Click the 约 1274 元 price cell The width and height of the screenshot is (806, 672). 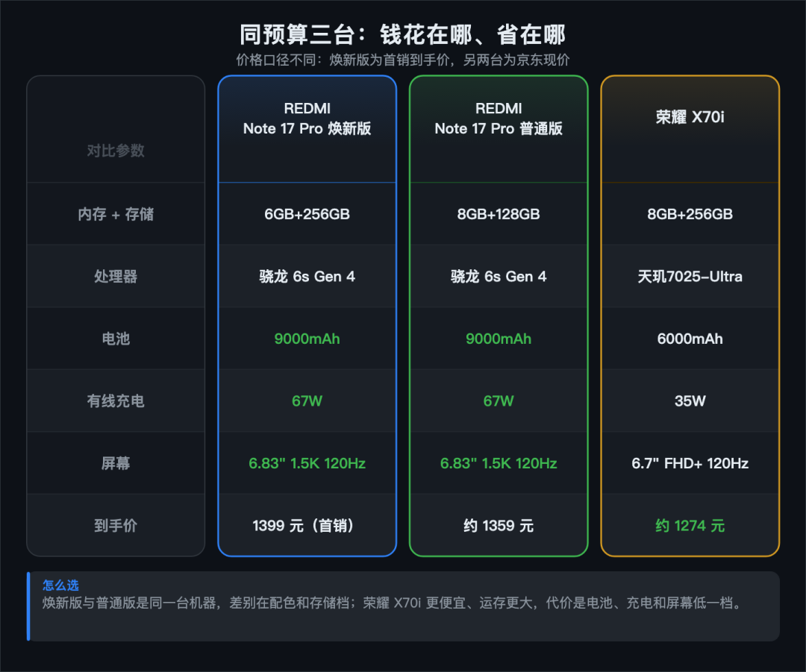tap(690, 526)
